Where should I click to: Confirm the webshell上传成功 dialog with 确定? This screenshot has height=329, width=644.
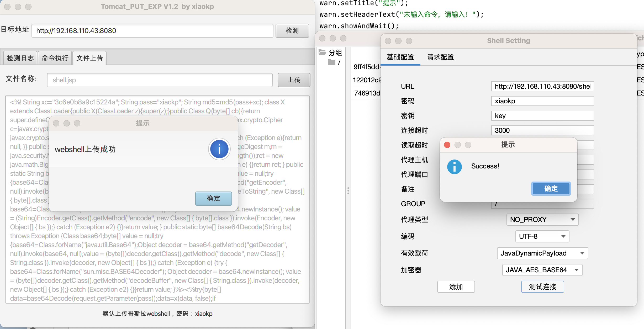click(x=213, y=198)
